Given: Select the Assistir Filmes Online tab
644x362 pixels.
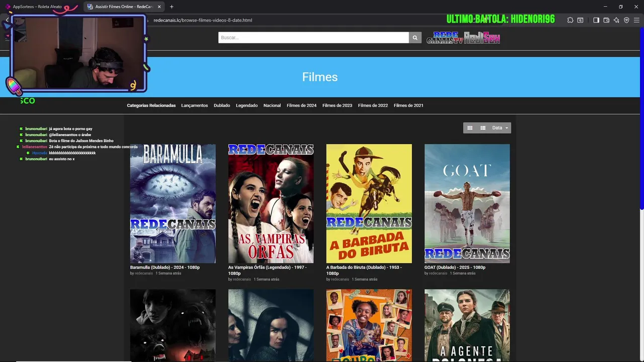Looking at the screenshot, I should pyautogui.click(x=124, y=7).
